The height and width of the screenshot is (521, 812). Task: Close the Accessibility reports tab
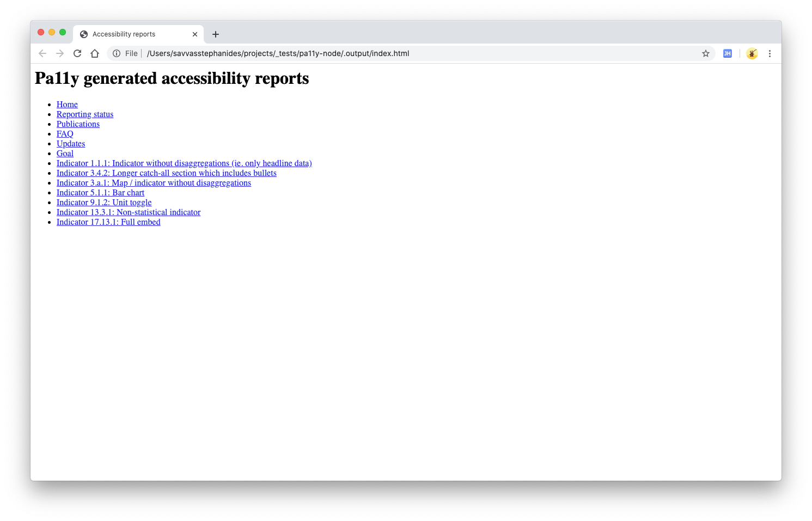coord(195,34)
